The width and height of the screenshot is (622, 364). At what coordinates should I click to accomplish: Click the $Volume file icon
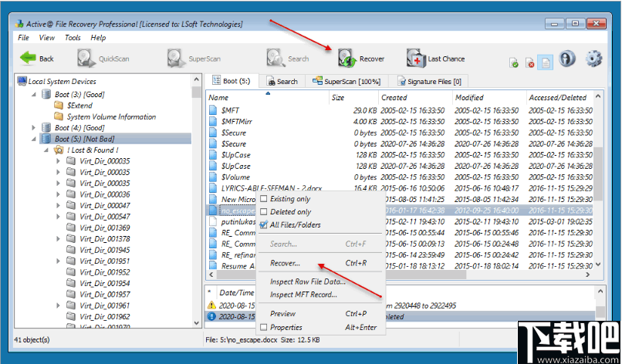click(x=214, y=177)
